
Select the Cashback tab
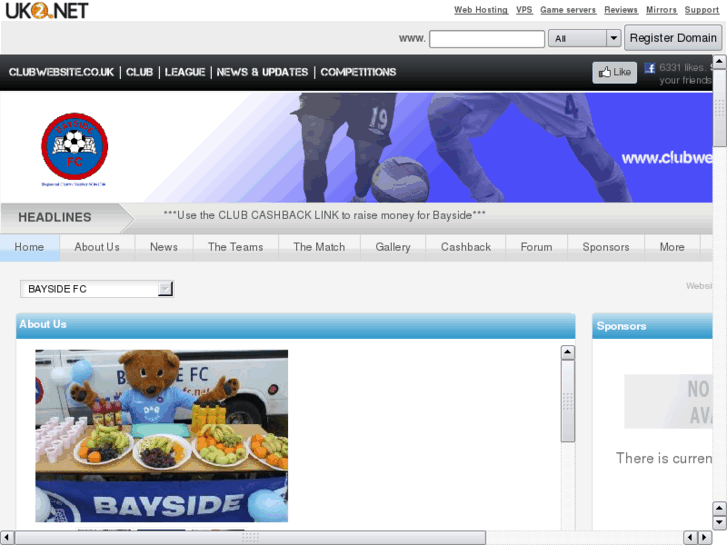tap(466, 247)
